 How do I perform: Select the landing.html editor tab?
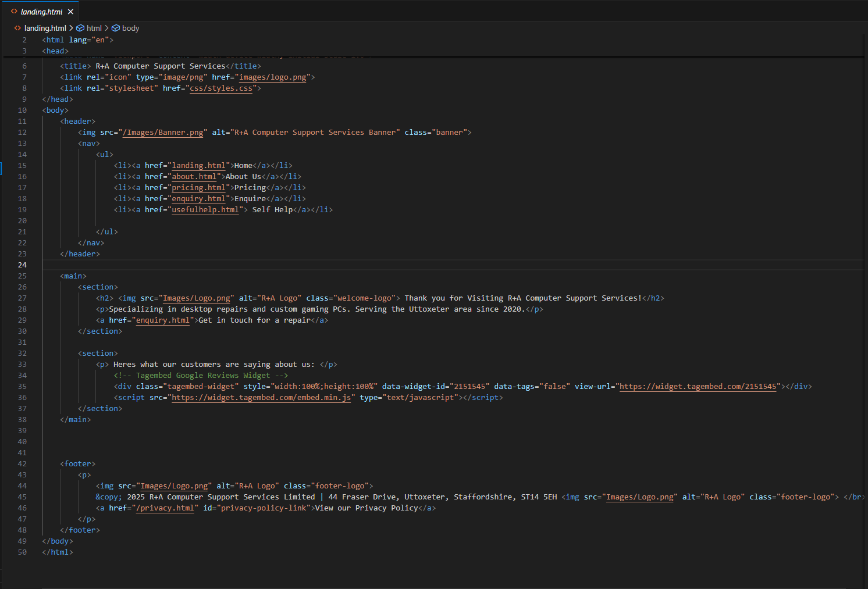(x=41, y=10)
